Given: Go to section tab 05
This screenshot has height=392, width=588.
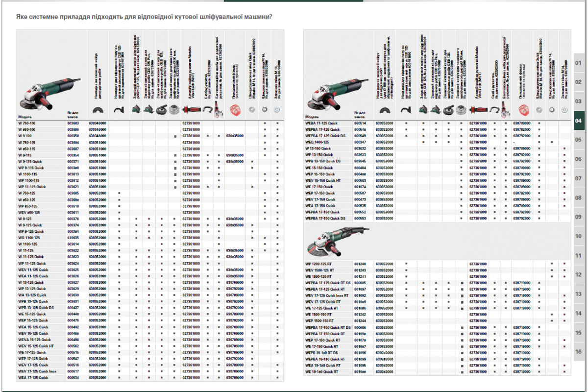Looking at the screenshot, I should (x=578, y=140).
